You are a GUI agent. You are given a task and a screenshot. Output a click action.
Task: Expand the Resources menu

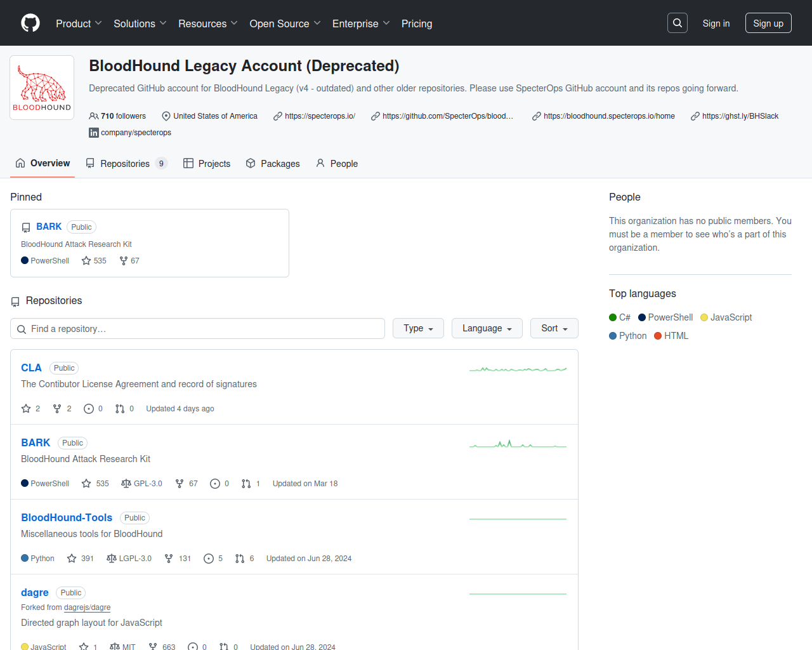click(208, 23)
